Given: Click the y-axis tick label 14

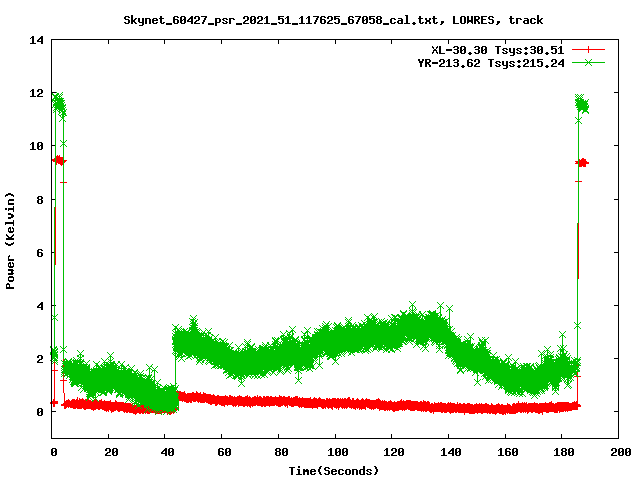Looking at the screenshot, I should coord(36,40).
